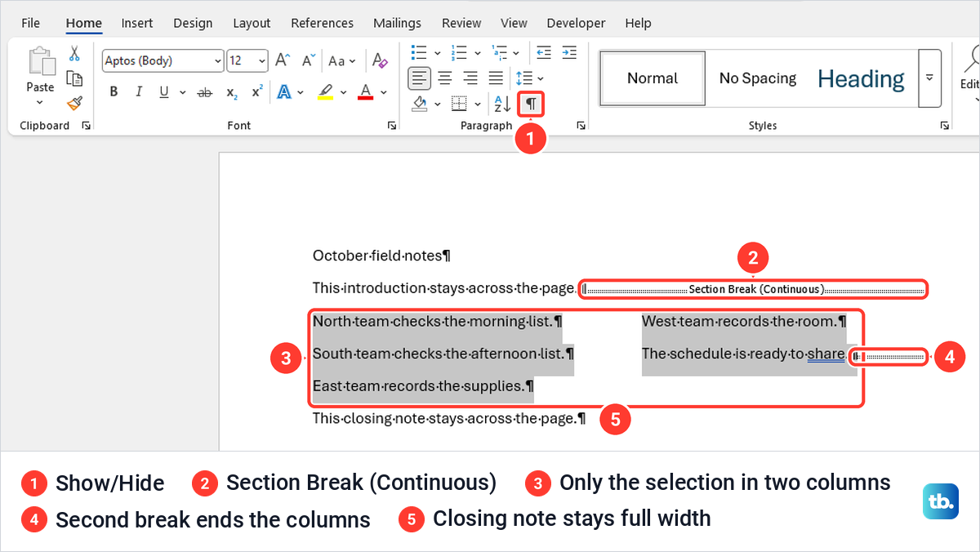This screenshot has height=552, width=980.
Task: Open the font color dropdown arrow
Action: [384, 91]
